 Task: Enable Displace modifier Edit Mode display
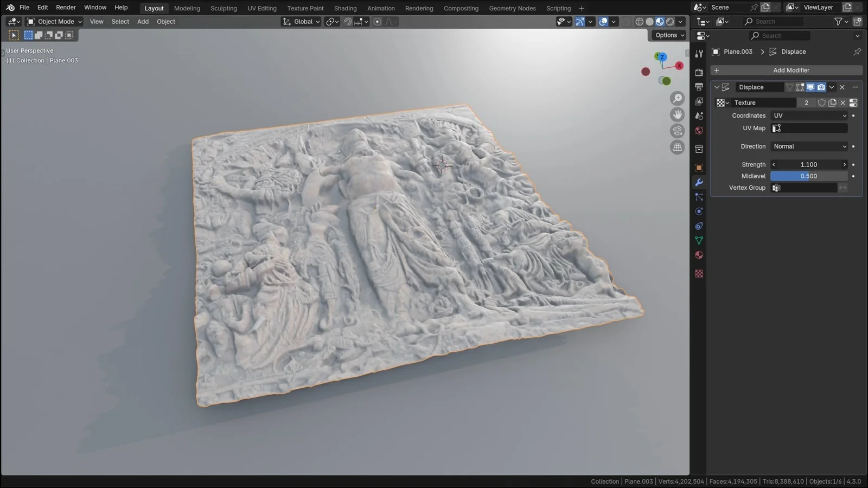point(800,87)
